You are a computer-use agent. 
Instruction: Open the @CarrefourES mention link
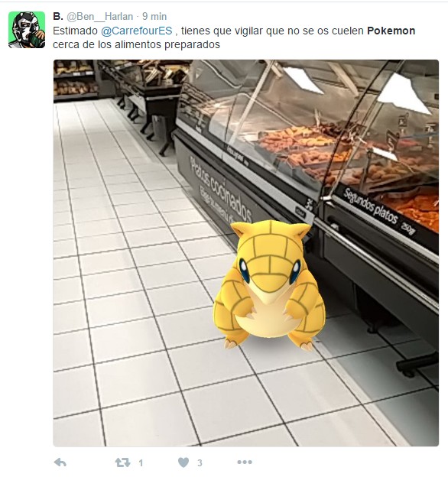point(136,31)
